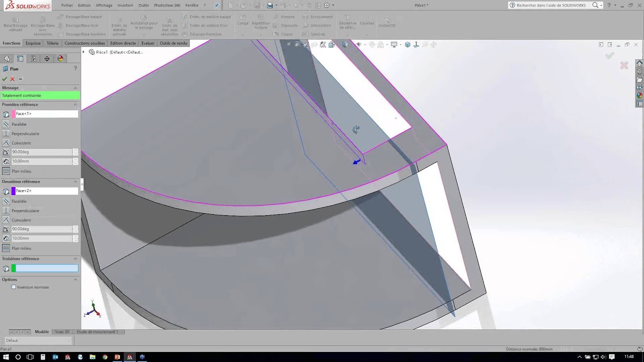The image size is (644, 362).
Task: Pin the menu bar with the pushpin icon
Action: point(217,5)
